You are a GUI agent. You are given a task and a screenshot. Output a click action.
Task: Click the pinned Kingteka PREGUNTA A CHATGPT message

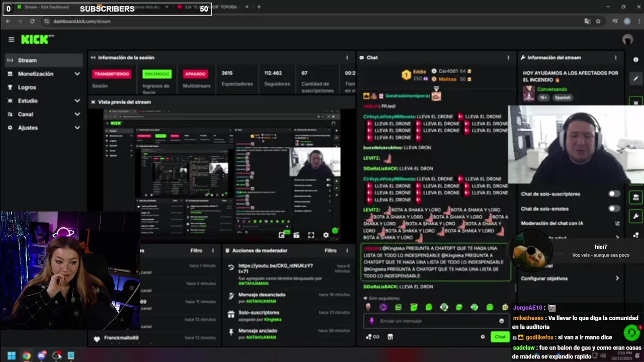point(436,262)
